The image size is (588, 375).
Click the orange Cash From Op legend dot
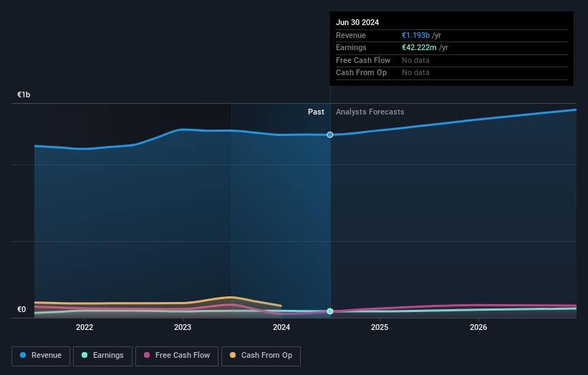coord(233,355)
